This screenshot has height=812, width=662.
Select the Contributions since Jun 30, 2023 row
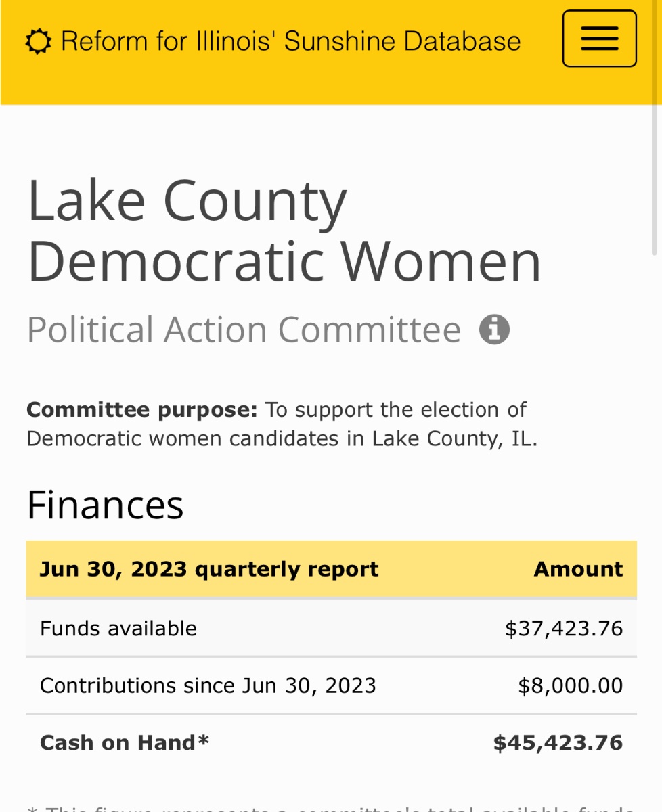click(x=332, y=685)
